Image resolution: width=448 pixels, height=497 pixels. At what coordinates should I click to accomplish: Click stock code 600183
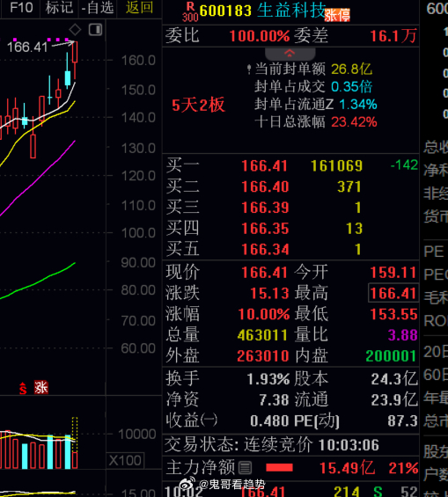(x=225, y=11)
